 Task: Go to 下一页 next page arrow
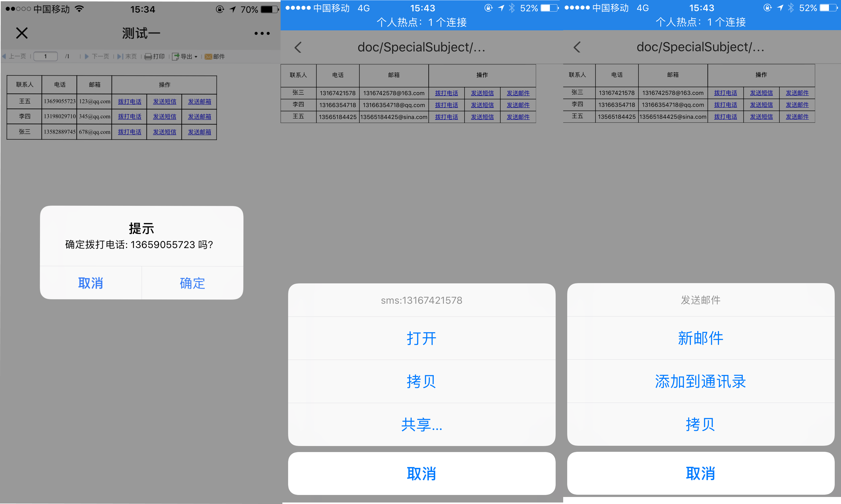tap(87, 57)
